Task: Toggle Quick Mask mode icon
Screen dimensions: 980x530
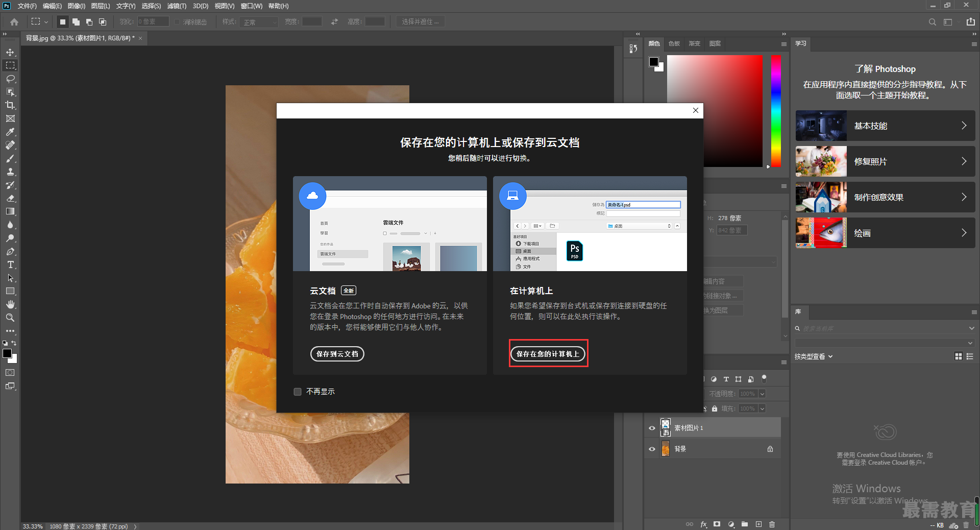Action: coord(10,373)
